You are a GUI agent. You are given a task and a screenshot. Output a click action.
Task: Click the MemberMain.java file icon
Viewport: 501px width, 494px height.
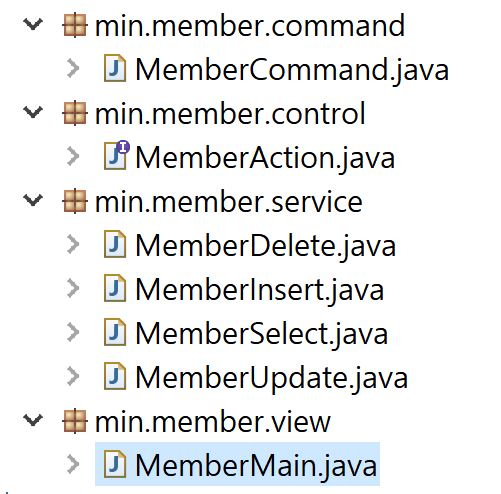click(115, 464)
